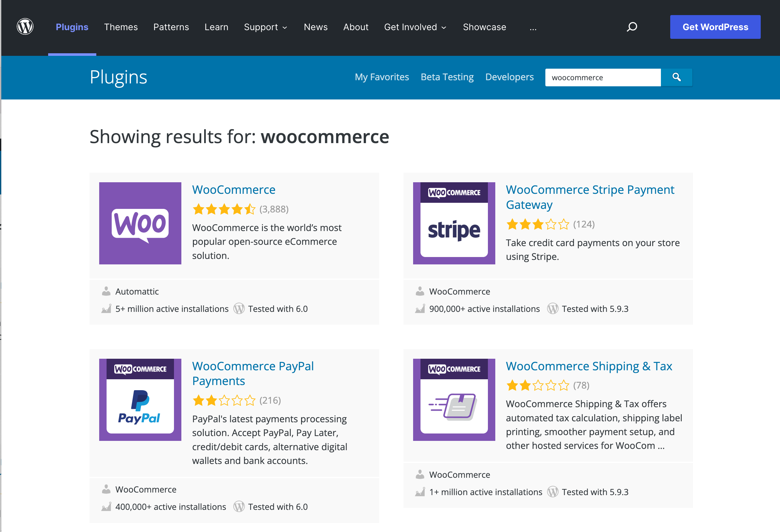Viewport: 780px width, 532px height.
Task: Open WooCommerce Shipping & Tax title link
Action: coord(589,366)
